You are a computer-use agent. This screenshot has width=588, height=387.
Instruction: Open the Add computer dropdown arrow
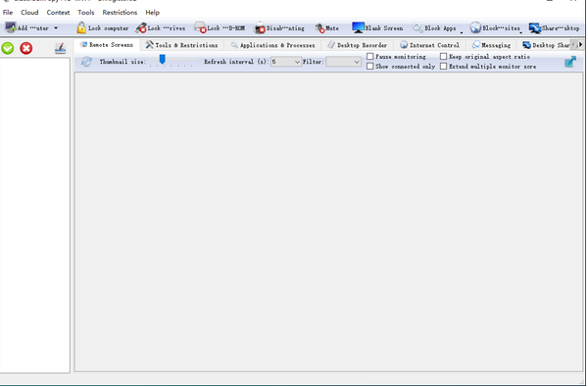point(56,28)
